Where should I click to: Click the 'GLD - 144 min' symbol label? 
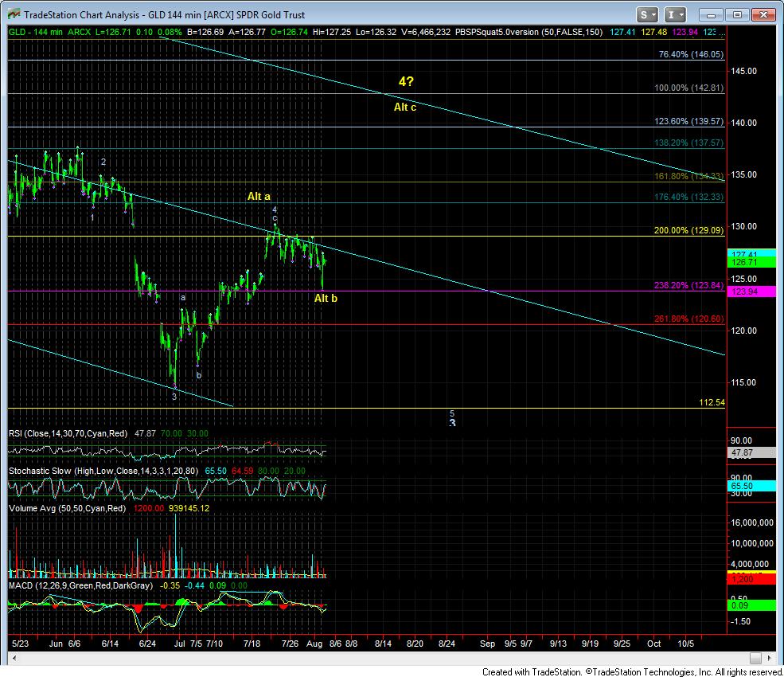[x=36, y=32]
